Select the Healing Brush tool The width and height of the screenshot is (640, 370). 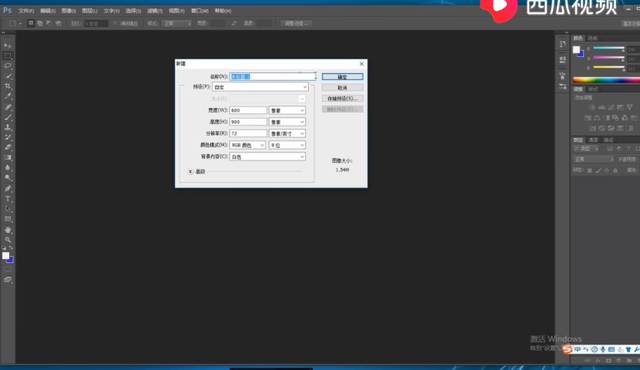pos(8,107)
